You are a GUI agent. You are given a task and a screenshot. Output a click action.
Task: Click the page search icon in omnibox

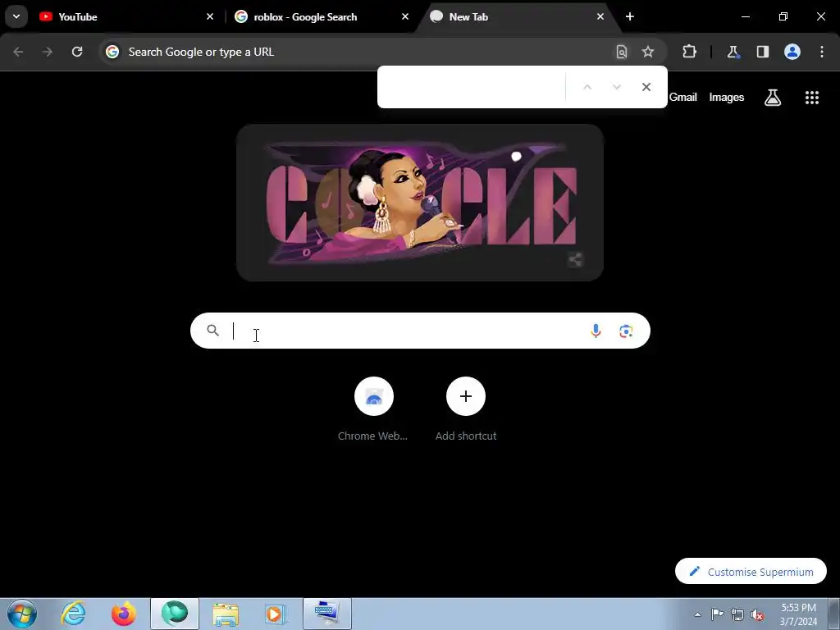[622, 52]
